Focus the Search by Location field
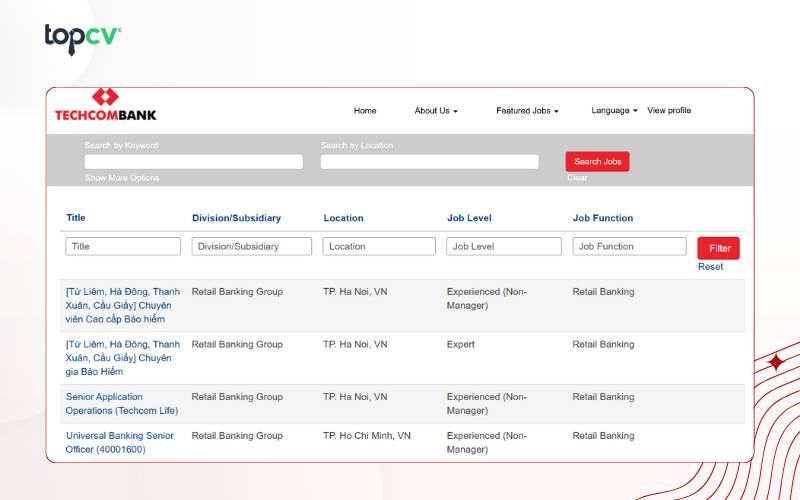The height and width of the screenshot is (500, 800). (430, 162)
